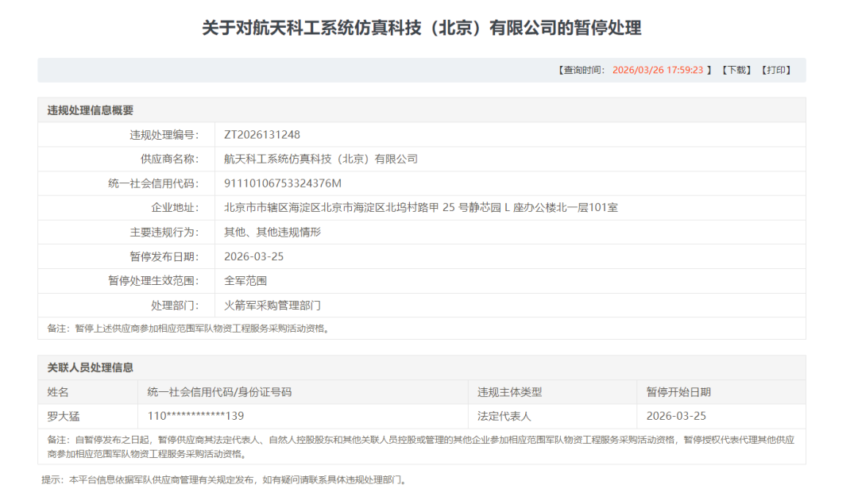Select the name 罗大猛 in the table
Viewport: 858px width, 504px height.
64,416
